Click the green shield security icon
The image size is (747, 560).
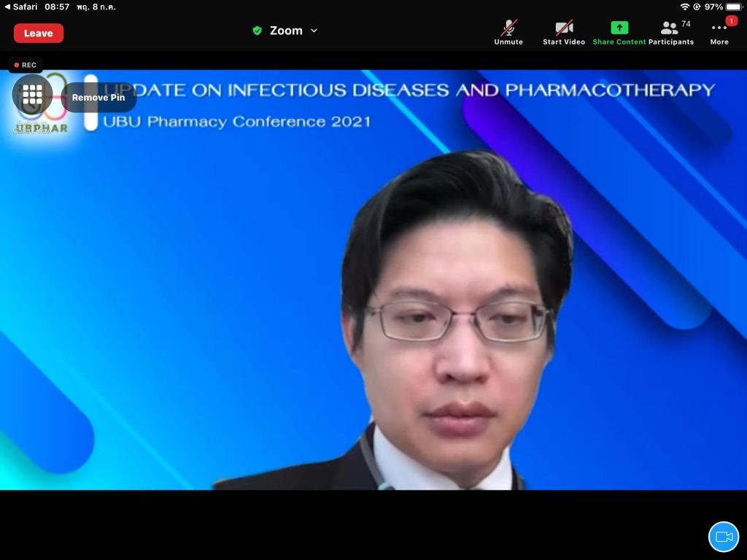pyautogui.click(x=258, y=31)
